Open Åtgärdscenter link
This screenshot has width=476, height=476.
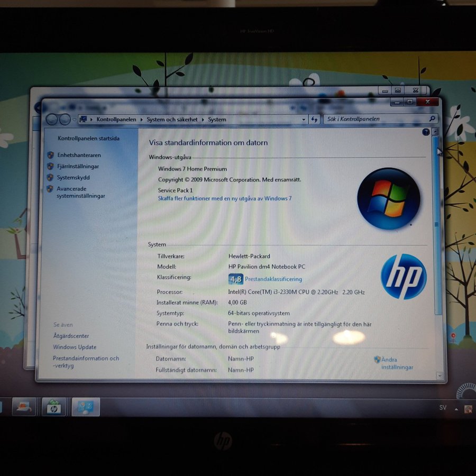tap(71, 336)
